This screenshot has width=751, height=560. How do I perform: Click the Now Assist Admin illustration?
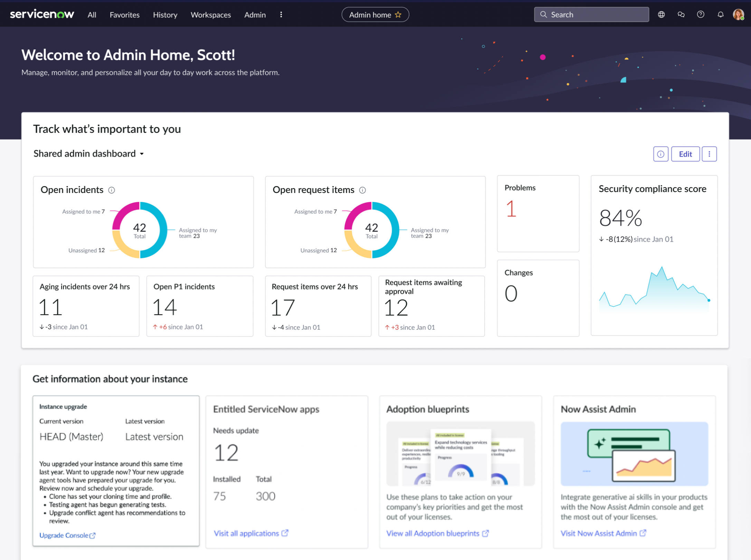(x=634, y=454)
